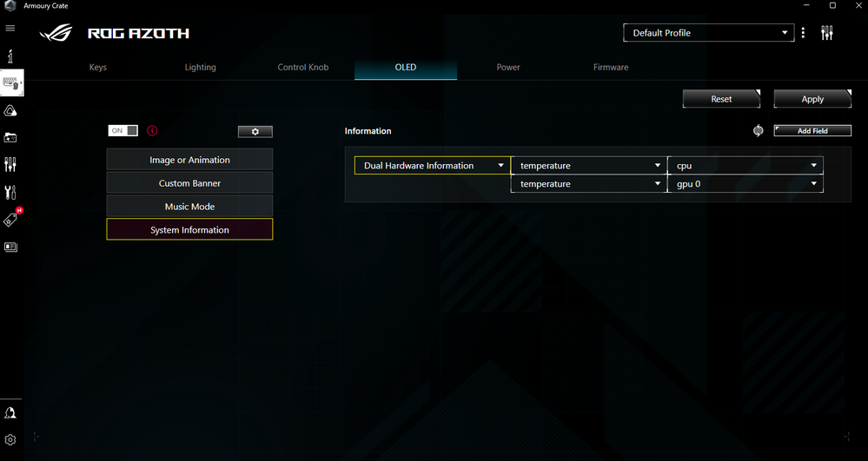Click the Add Field button
868x461 pixels.
[812, 130]
